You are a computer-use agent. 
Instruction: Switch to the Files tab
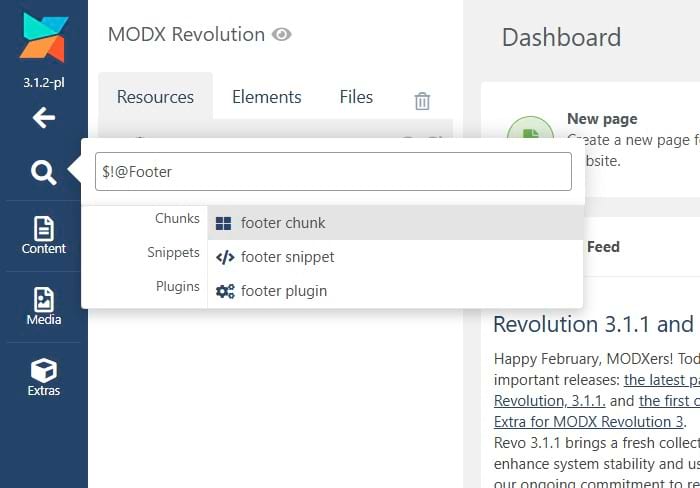356,97
